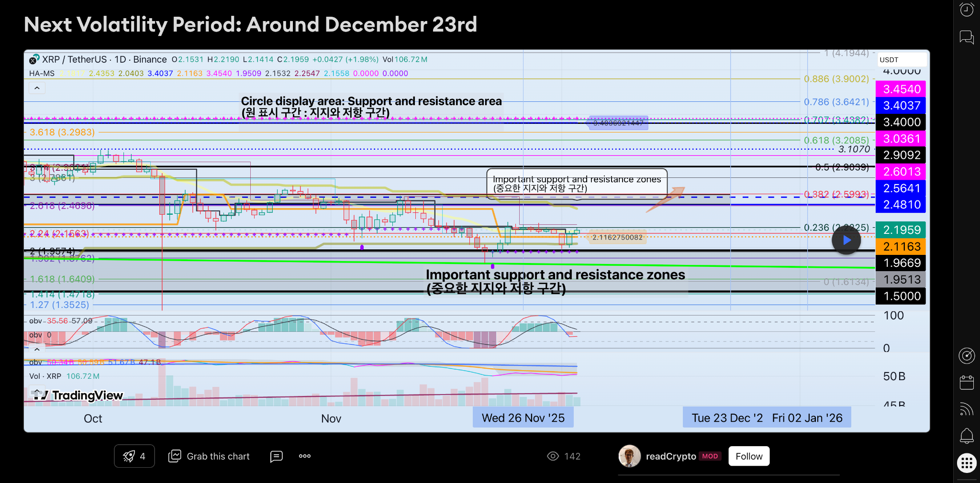This screenshot has height=483, width=980.
Task: Open the notifications bell icon
Action: (967, 436)
